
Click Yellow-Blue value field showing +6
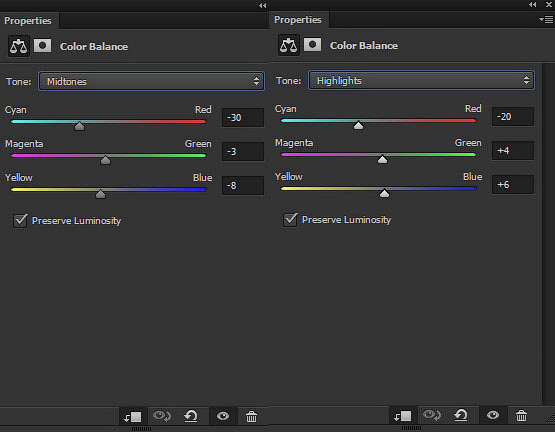[513, 184]
